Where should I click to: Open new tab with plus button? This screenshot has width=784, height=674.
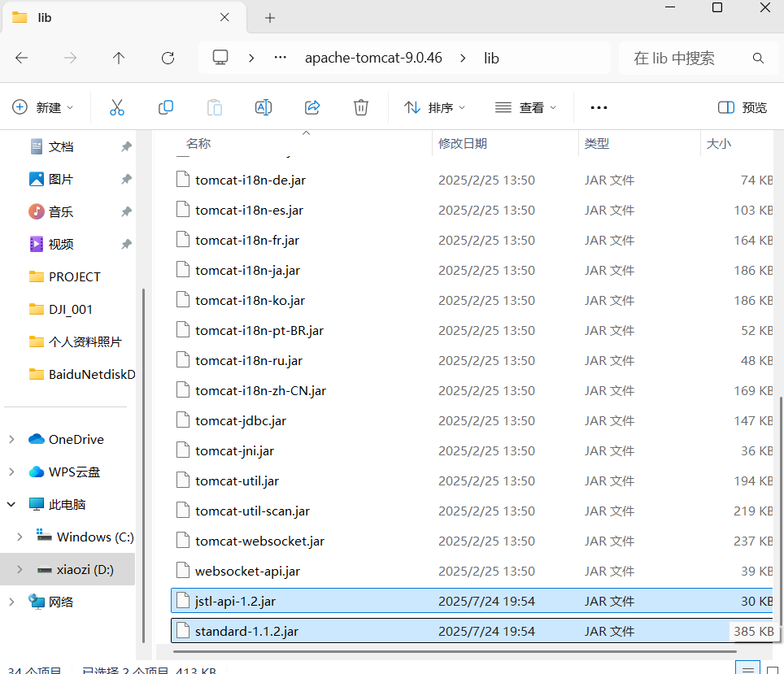click(x=270, y=18)
